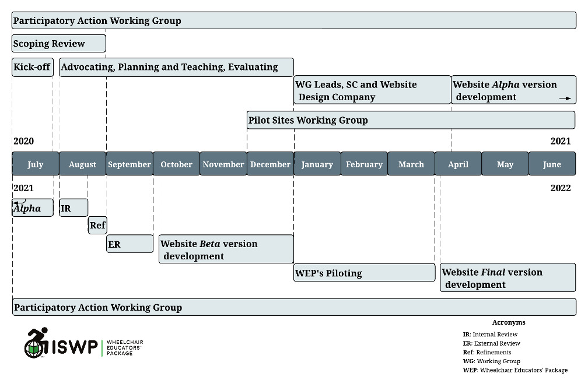Click the ER: External Review legend entry

(x=492, y=343)
